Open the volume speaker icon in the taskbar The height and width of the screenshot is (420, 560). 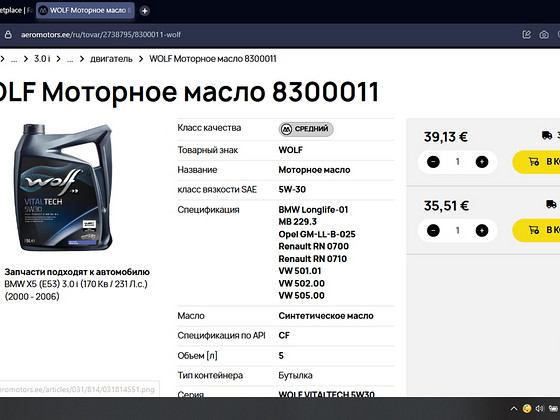(x=539, y=409)
